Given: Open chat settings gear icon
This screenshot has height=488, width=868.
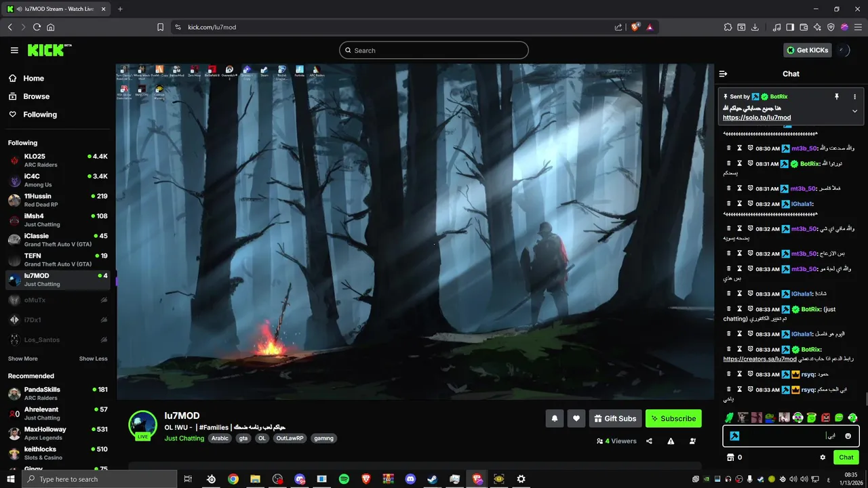Looking at the screenshot, I should click(x=823, y=457).
